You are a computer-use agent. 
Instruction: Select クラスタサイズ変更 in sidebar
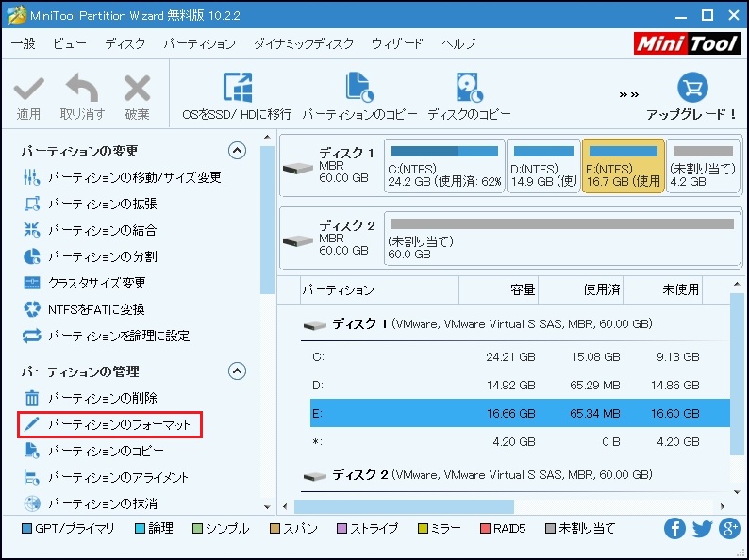click(x=84, y=283)
